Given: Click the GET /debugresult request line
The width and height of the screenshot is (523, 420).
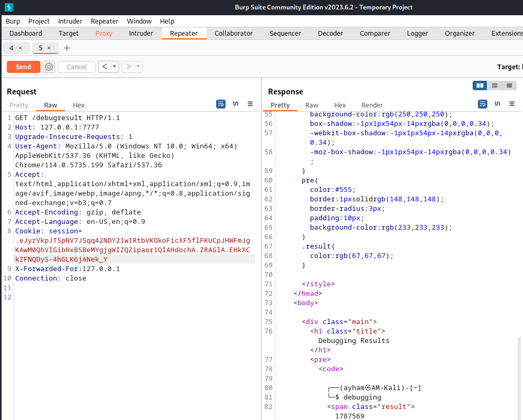Looking at the screenshot, I should coord(67,117).
